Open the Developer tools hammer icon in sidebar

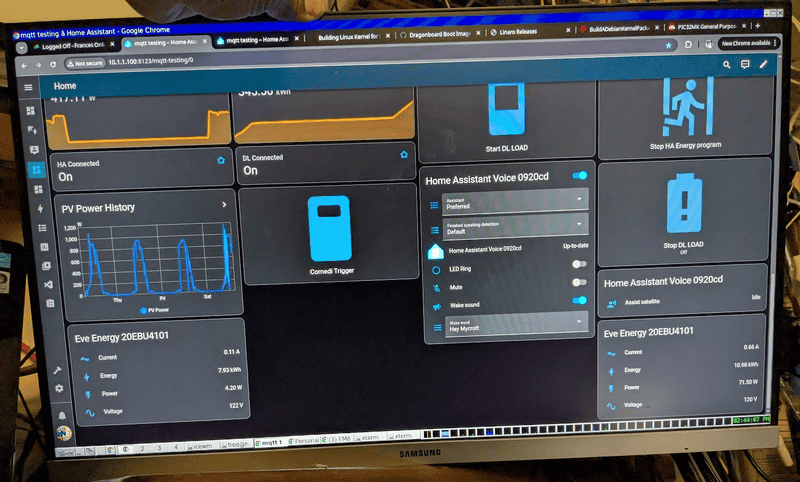tap(57, 370)
